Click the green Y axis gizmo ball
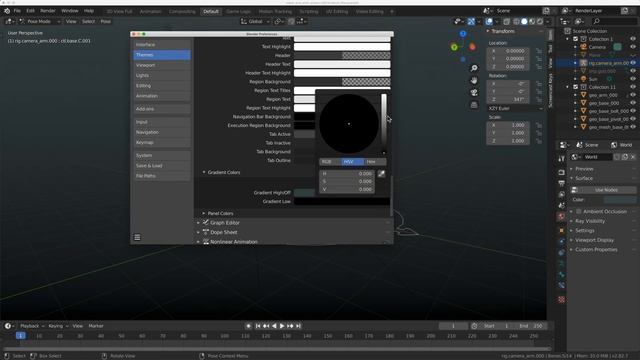This screenshot has height=360, width=640. click(x=454, y=47)
